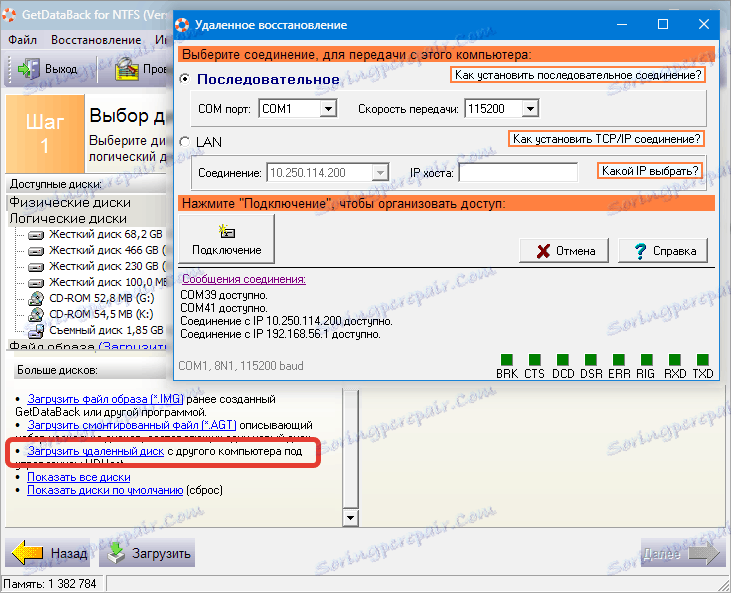Click Как установить последовательное соединение? link
731x593 pixels.
tap(578, 75)
